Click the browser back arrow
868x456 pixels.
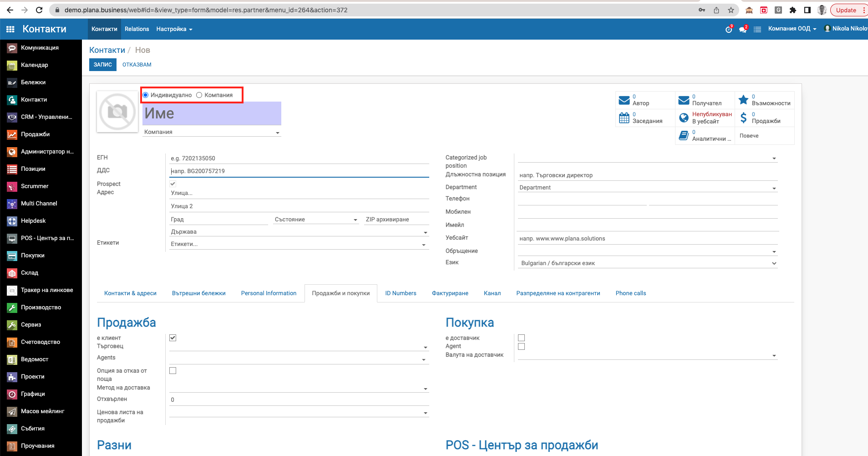(10, 10)
